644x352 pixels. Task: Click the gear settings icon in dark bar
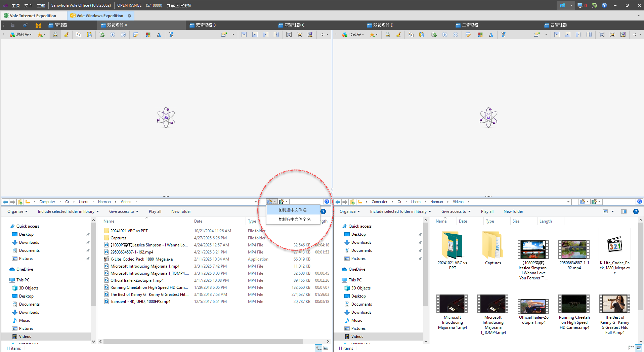[25, 25]
